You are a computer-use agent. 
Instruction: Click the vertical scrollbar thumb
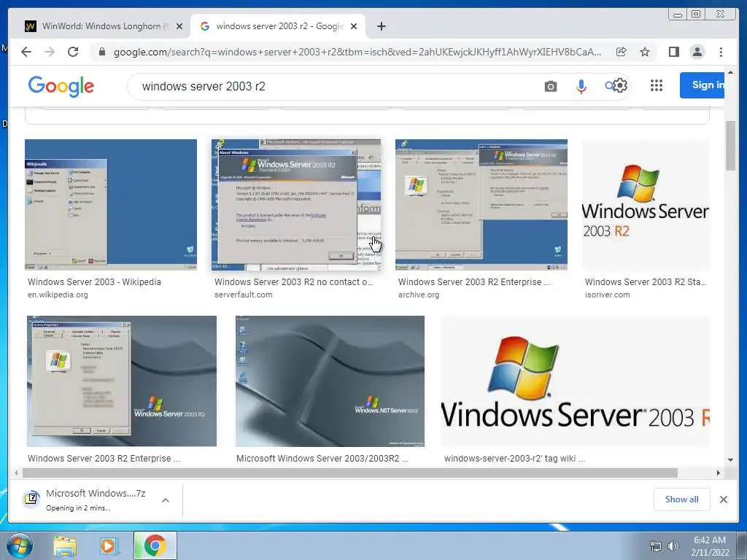[x=730, y=146]
